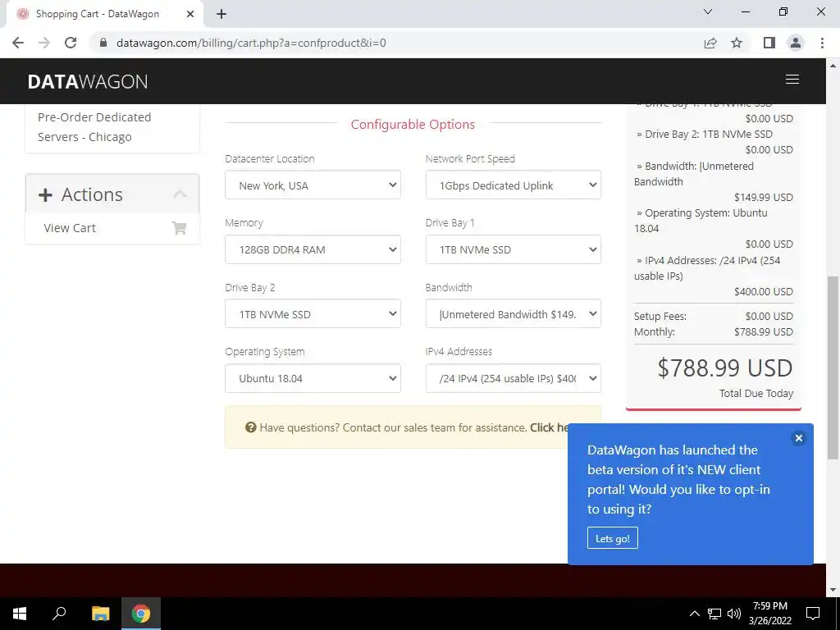
Task: Click the site lock security icon
Action: 103,43
